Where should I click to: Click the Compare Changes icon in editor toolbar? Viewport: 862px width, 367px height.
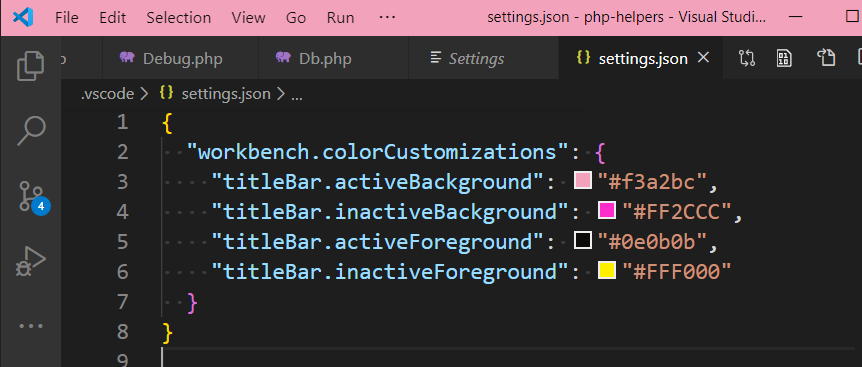pyautogui.click(x=747, y=58)
